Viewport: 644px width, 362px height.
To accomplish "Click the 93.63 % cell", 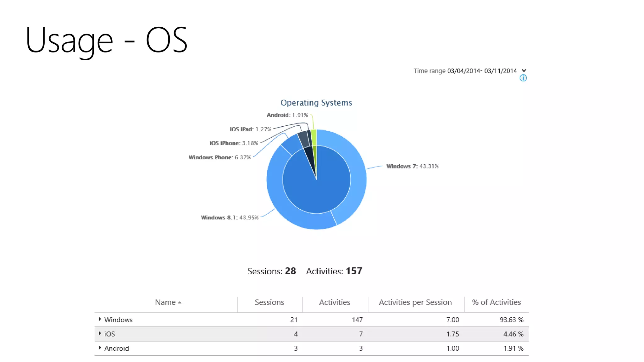I will tap(511, 320).
